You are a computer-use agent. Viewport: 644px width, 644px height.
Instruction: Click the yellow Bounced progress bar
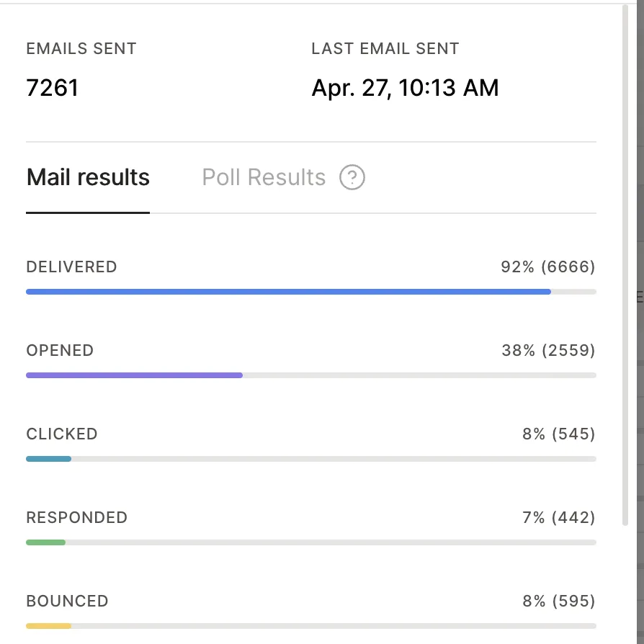pyautogui.click(x=48, y=626)
